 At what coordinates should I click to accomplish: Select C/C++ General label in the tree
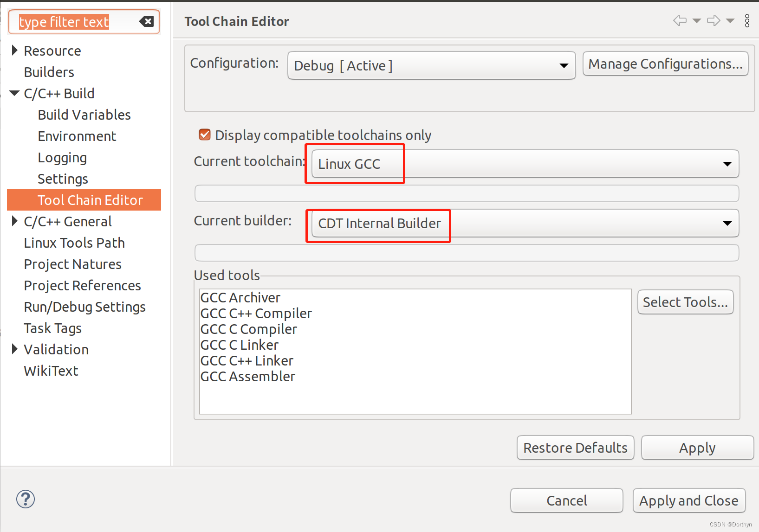coord(68,221)
